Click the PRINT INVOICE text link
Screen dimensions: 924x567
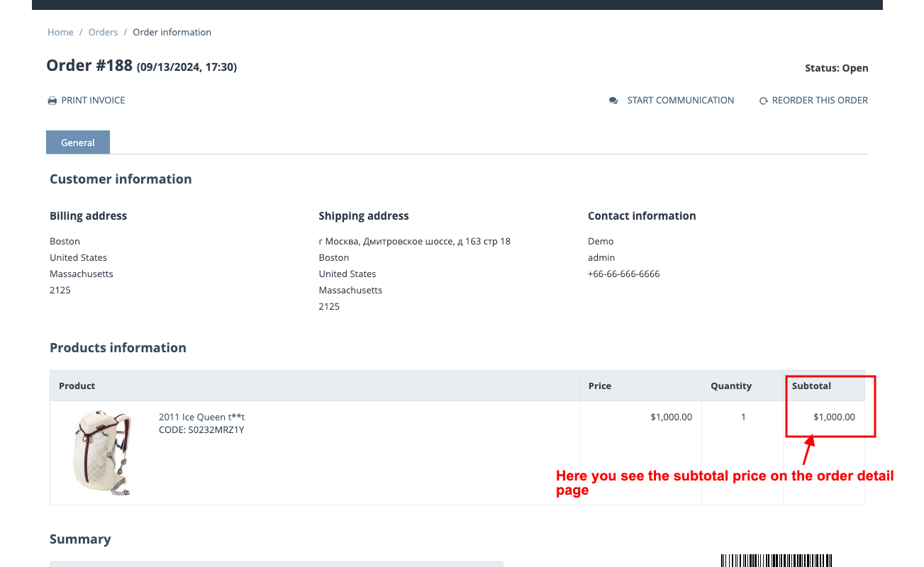click(93, 100)
